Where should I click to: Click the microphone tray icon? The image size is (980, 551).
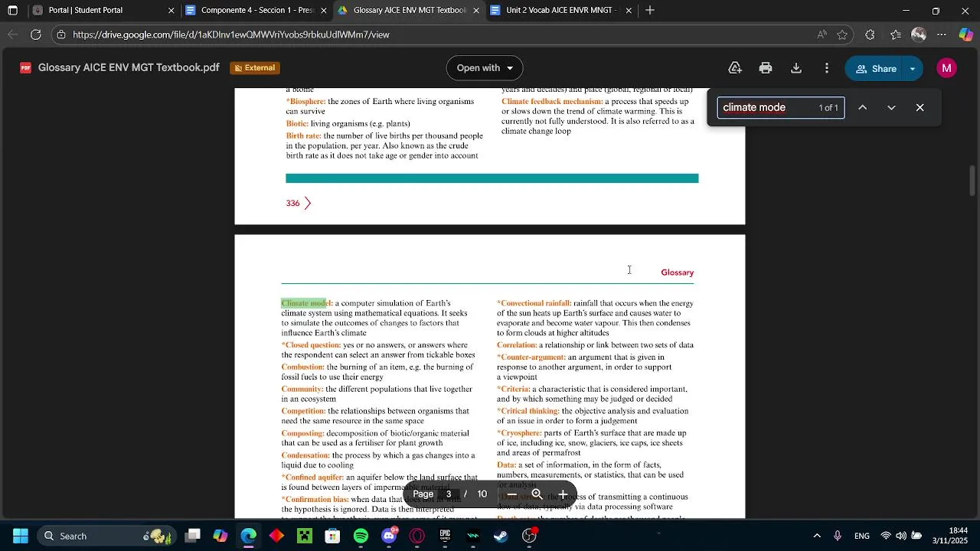838,536
